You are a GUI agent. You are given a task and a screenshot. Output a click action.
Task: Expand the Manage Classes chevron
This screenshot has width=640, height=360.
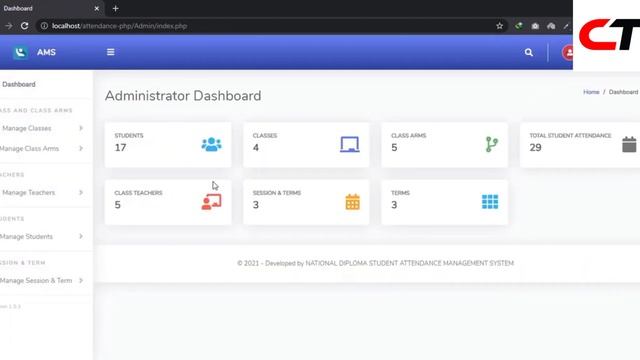coord(81,128)
